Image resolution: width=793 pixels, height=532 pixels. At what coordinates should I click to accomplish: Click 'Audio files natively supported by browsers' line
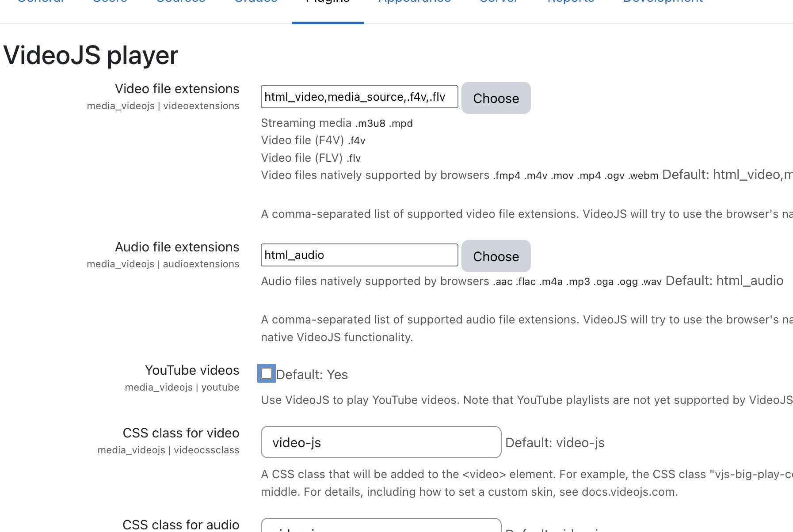(x=461, y=281)
